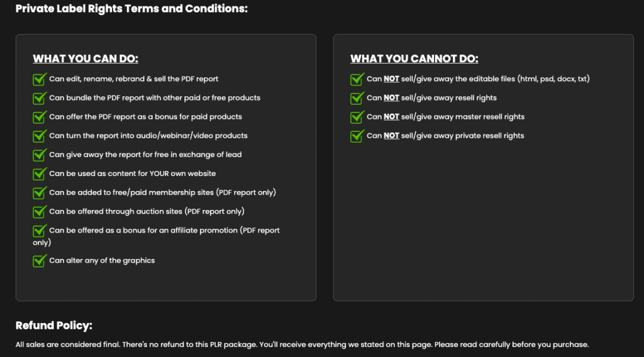Click checkmark next to 'free/paid membership sites'
Screen dimensions: 644x357
[40, 192]
